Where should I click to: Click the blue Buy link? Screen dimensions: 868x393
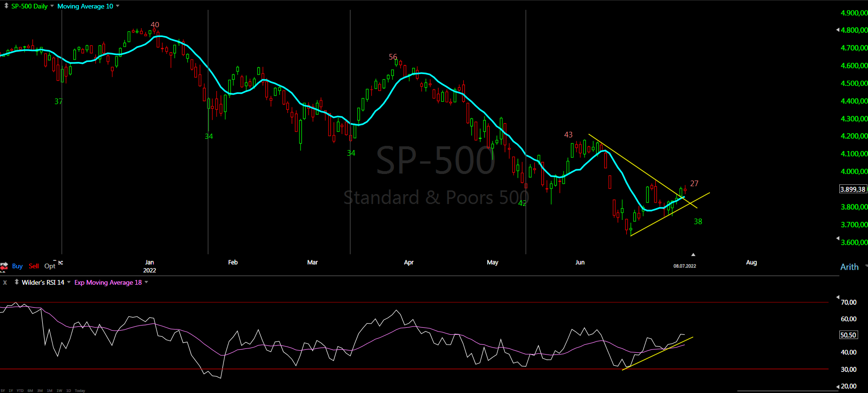[x=17, y=266]
